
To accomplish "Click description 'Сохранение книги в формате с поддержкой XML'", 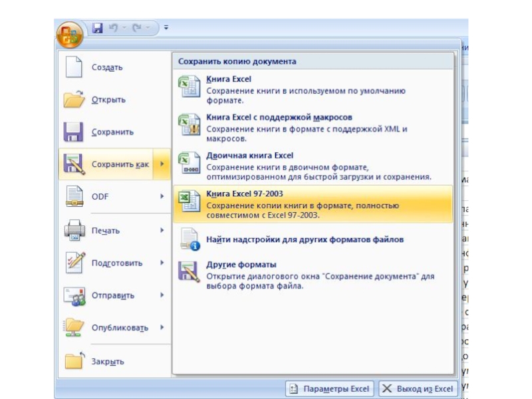I will (307, 134).
